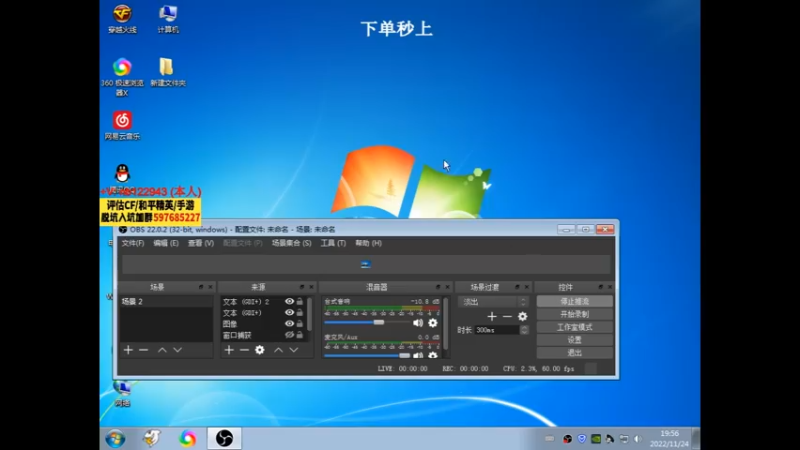Lock the 图像 source
800x450 pixels.
pos(300,324)
